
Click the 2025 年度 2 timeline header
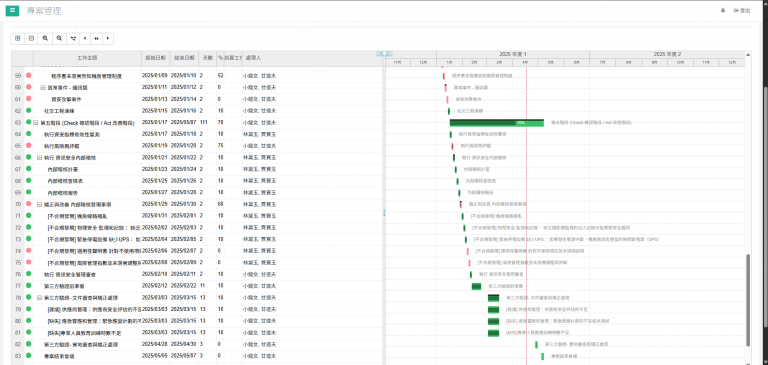pos(667,54)
